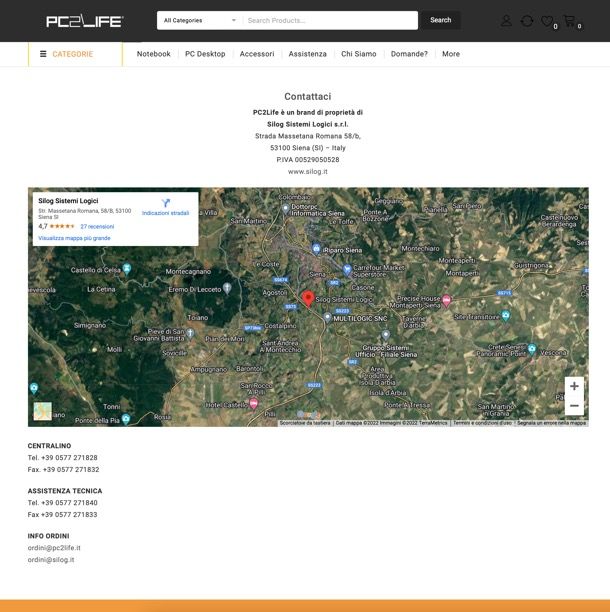Click the Contattaci heading
The image size is (610, 612).
click(308, 96)
